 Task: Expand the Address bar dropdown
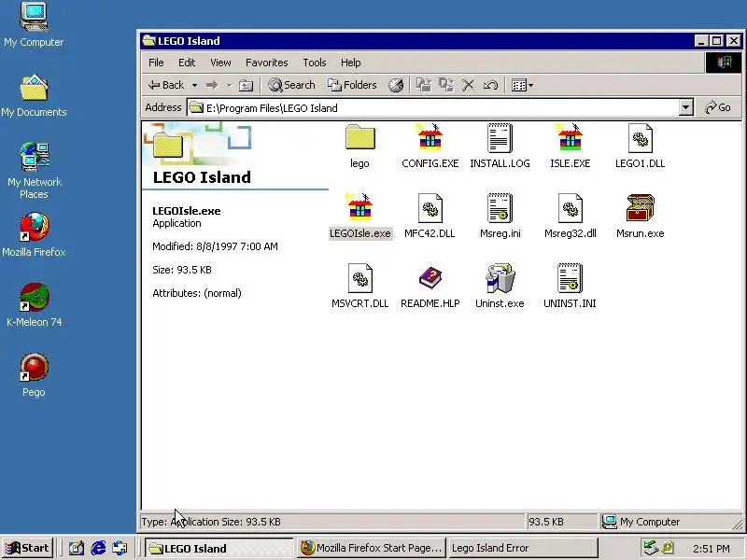(x=685, y=107)
